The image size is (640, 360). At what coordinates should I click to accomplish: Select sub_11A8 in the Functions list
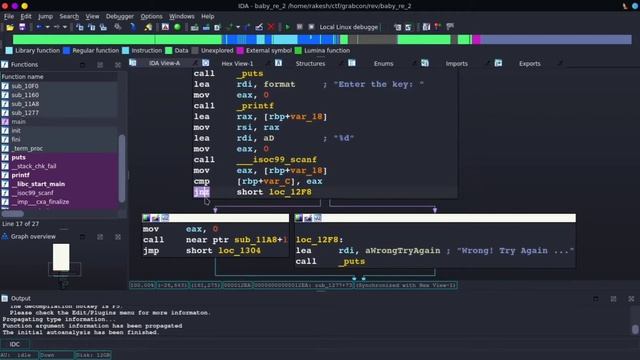click(x=59, y=104)
